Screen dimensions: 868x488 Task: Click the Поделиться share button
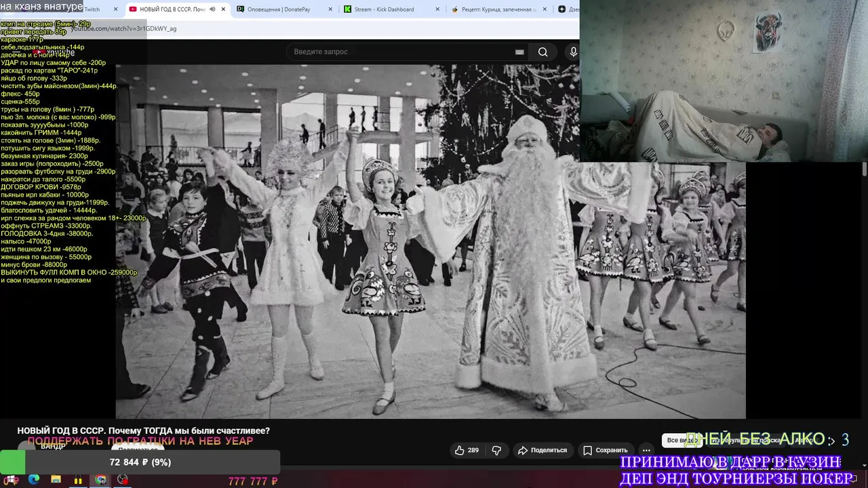coord(542,450)
